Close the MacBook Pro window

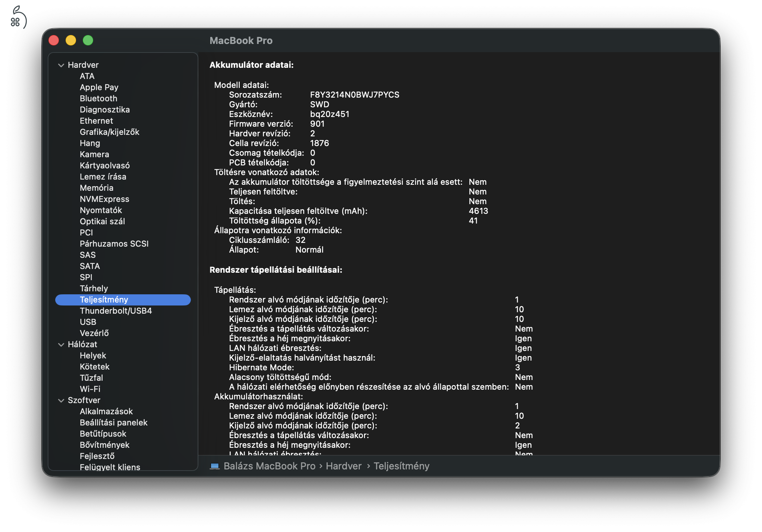coord(54,40)
